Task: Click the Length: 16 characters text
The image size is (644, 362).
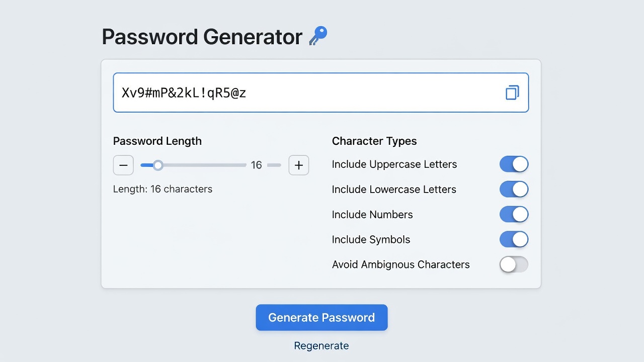Action: click(163, 189)
